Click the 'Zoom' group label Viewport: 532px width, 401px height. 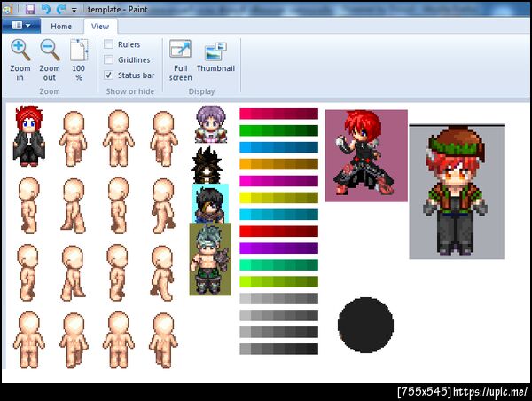point(50,91)
